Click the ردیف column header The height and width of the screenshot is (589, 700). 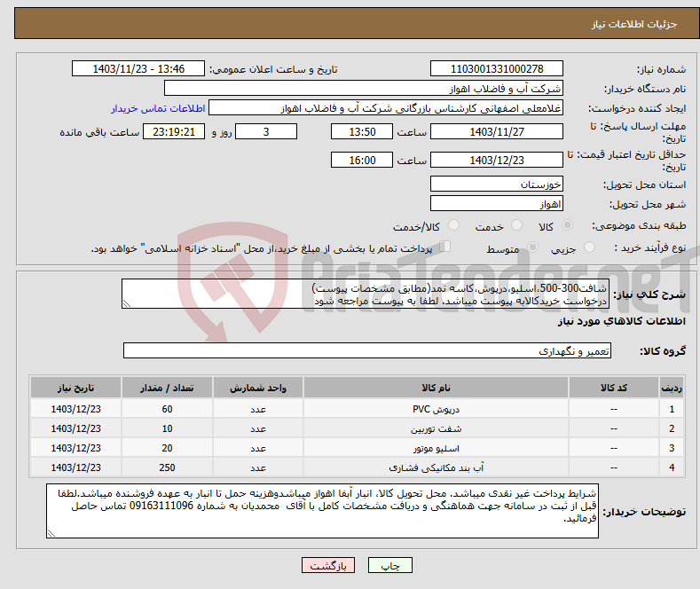coord(672,388)
